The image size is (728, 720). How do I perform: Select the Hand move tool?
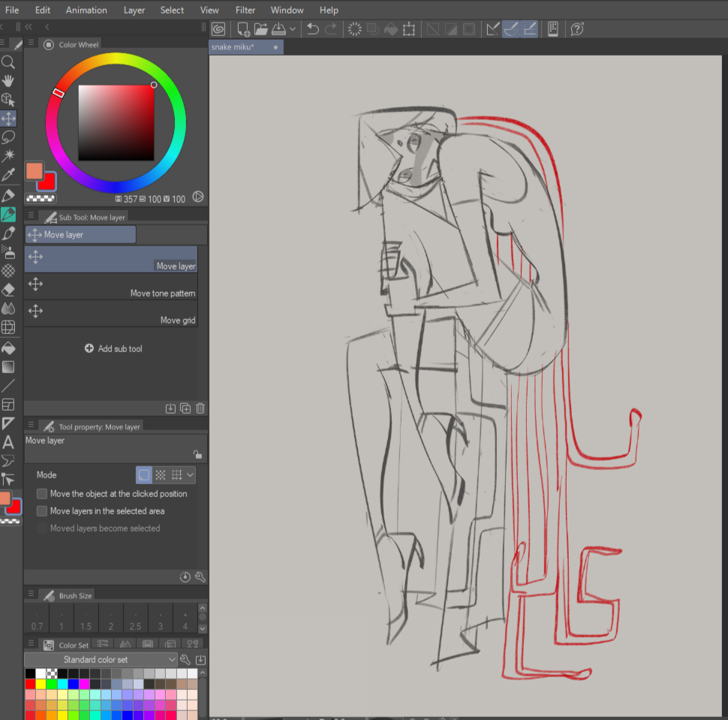pyautogui.click(x=8, y=81)
